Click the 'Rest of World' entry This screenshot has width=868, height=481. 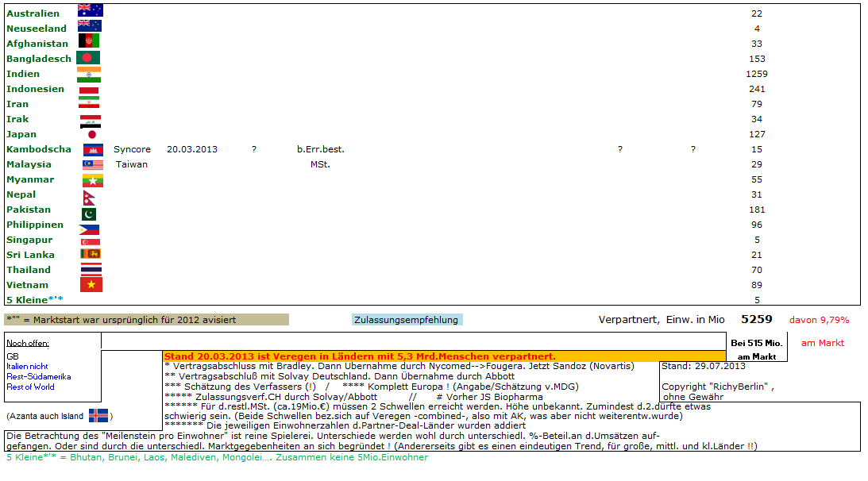click(30, 387)
